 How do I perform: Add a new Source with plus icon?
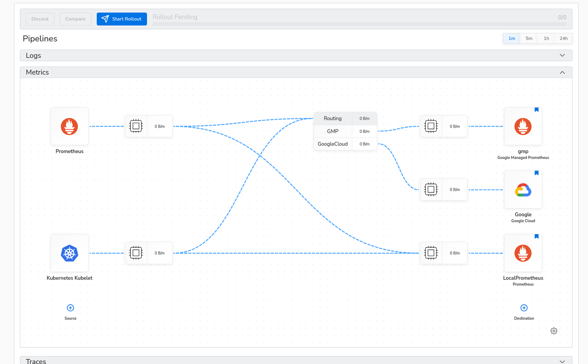pyautogui.click(x=70, y=308)
